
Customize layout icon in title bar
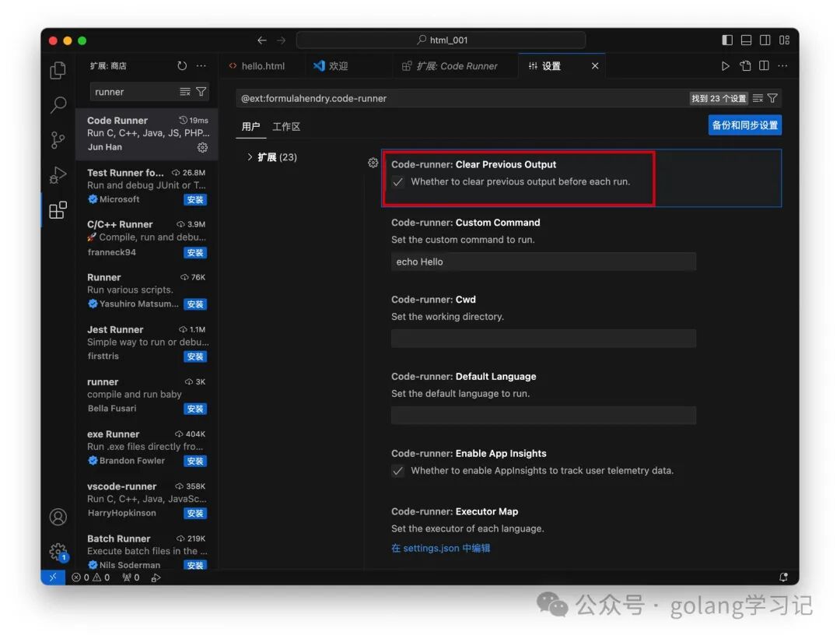(x=784, y=40)
